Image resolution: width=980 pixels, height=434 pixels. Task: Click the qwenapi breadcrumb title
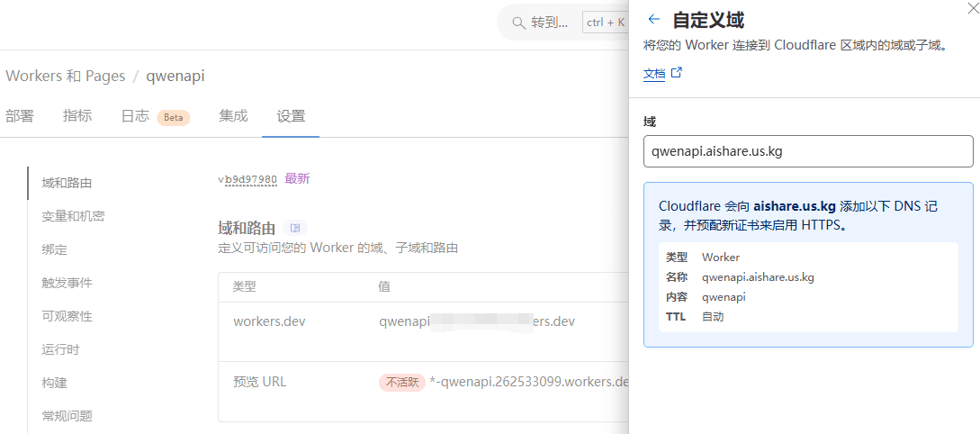[x=175, y=77]
